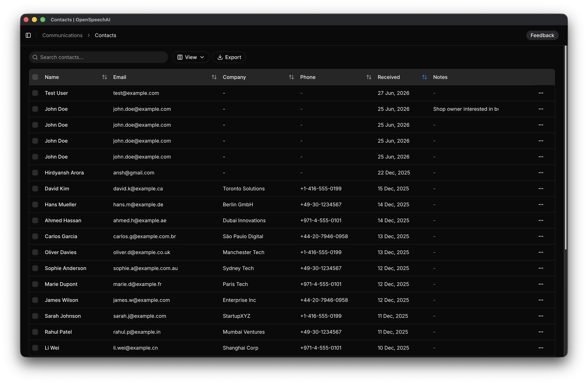Open row actions for Oliver Davies

click(541, 252)
